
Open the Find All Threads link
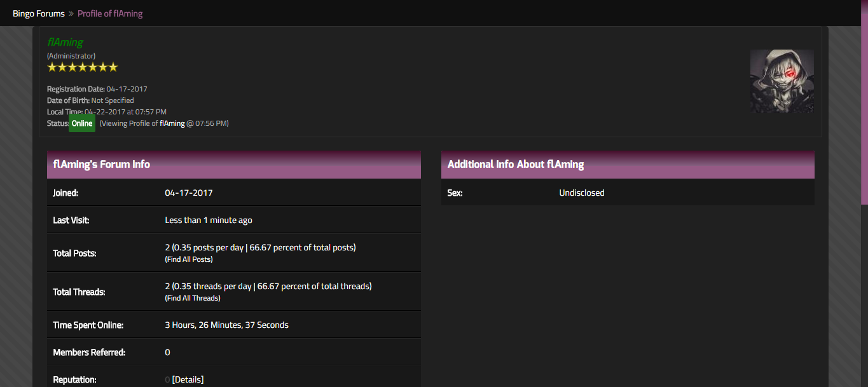193,298
